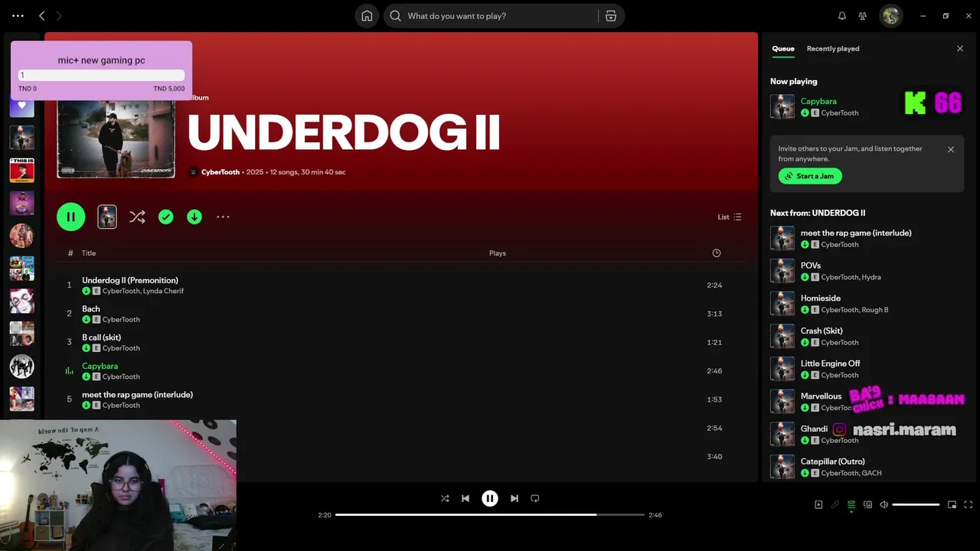This screenshot has height=551, width=980.
Task: Open Connect to a device icon
Action: (868, 505)
